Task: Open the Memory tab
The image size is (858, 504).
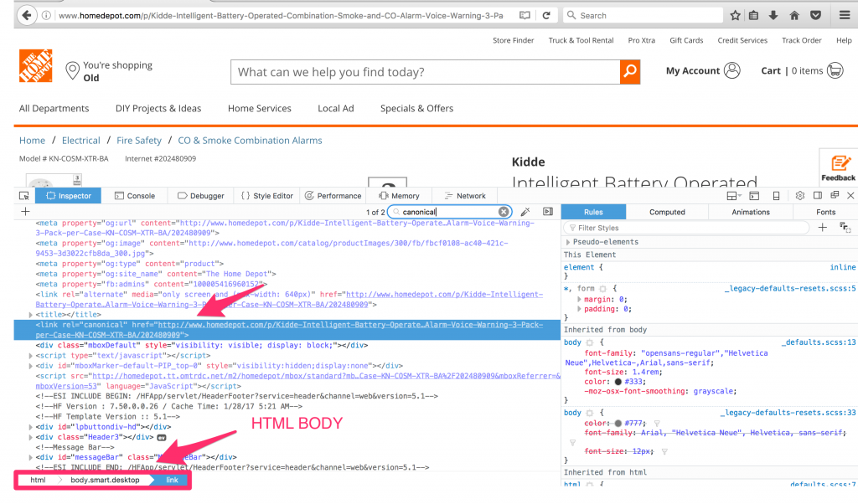Action: [x=399, y=196]
